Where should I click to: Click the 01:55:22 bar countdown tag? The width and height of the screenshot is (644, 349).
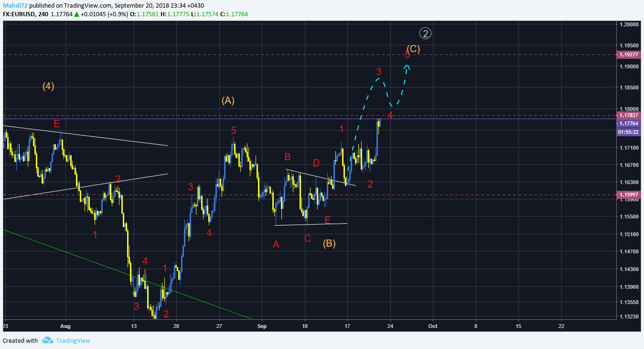pyautogui.click(x=629, y=131)
